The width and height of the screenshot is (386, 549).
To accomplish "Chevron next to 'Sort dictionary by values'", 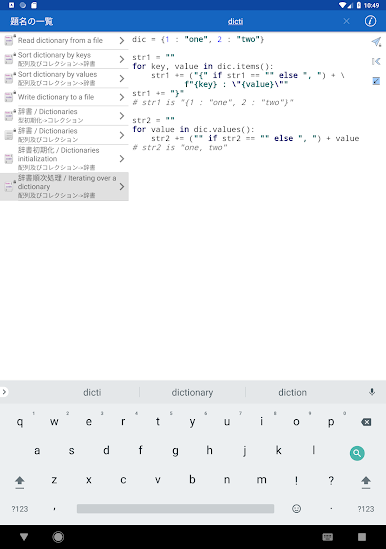I will pyautogui.click(x=122, y=78).
